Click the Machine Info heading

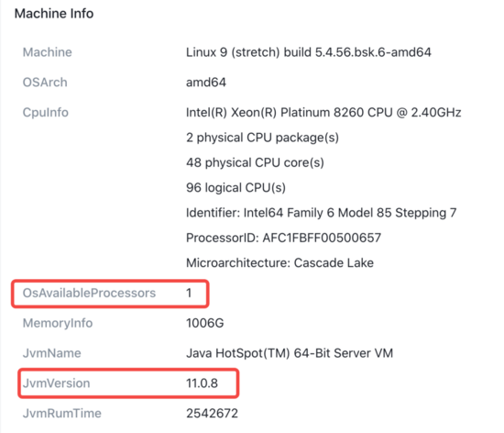click(x=54, y=14)
